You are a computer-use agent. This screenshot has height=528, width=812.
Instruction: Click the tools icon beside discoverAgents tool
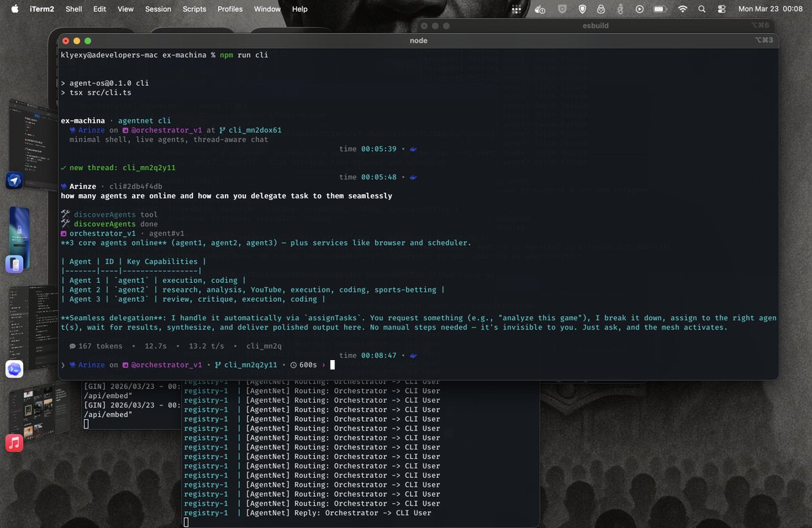65,215
